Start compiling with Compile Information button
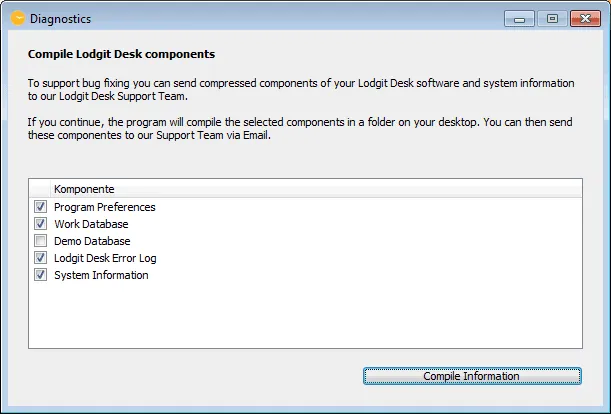The image size is (611, 414). (x=472, y=376)
